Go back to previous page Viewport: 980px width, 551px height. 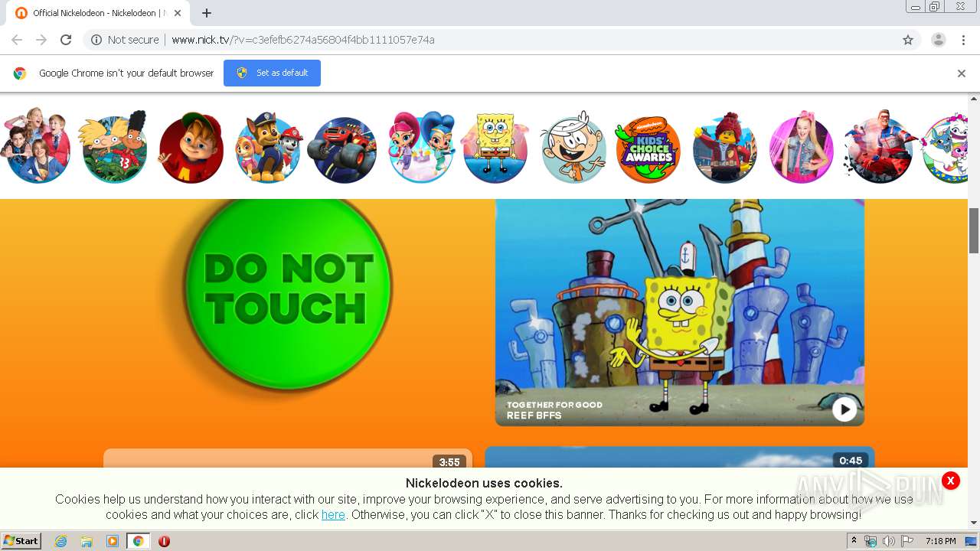point(17,40)
